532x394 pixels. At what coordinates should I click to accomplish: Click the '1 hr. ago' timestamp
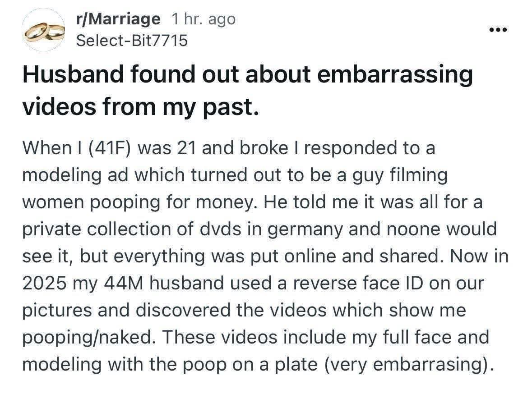[x=203, y=18]
